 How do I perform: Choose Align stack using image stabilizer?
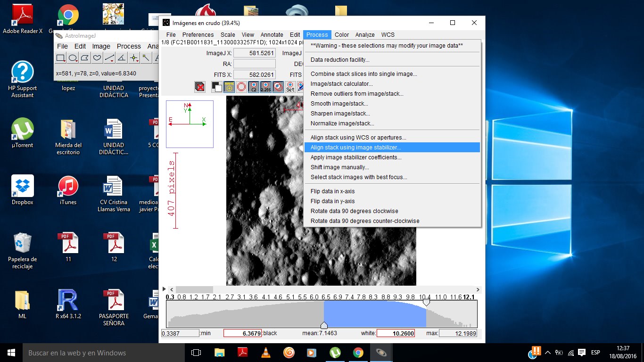355,148
